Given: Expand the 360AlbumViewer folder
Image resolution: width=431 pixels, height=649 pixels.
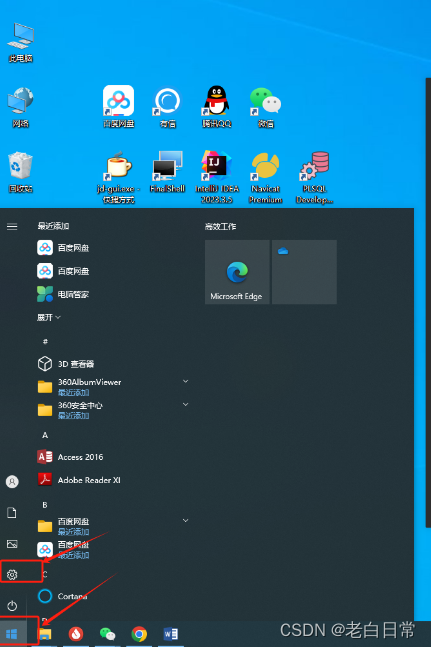Looking at the screenshot, I should pyautogui.click(x=113, y=386).
